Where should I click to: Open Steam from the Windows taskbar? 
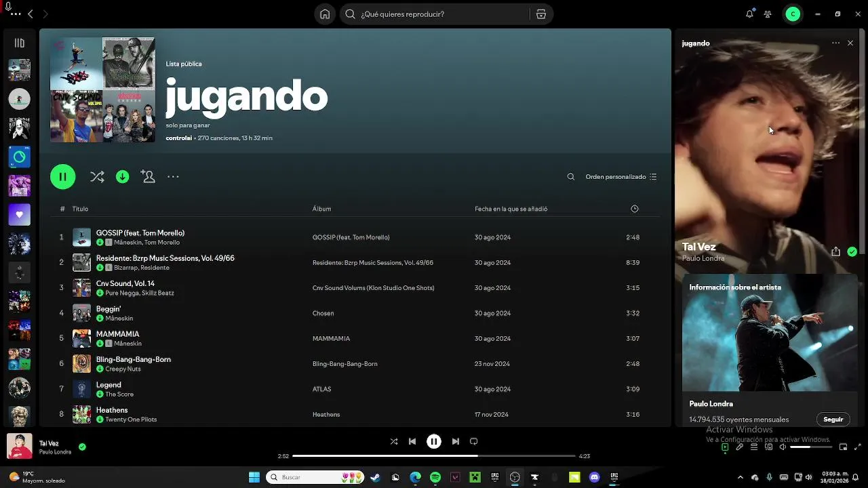[x=374, y=477]
